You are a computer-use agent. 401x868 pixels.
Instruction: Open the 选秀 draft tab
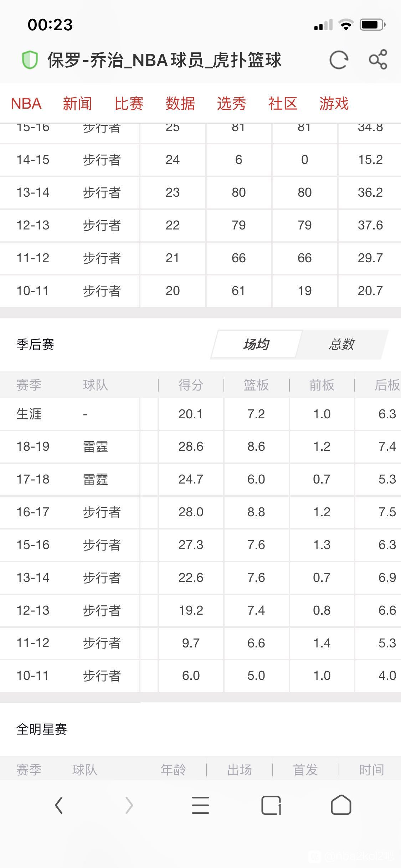(231, 104)
